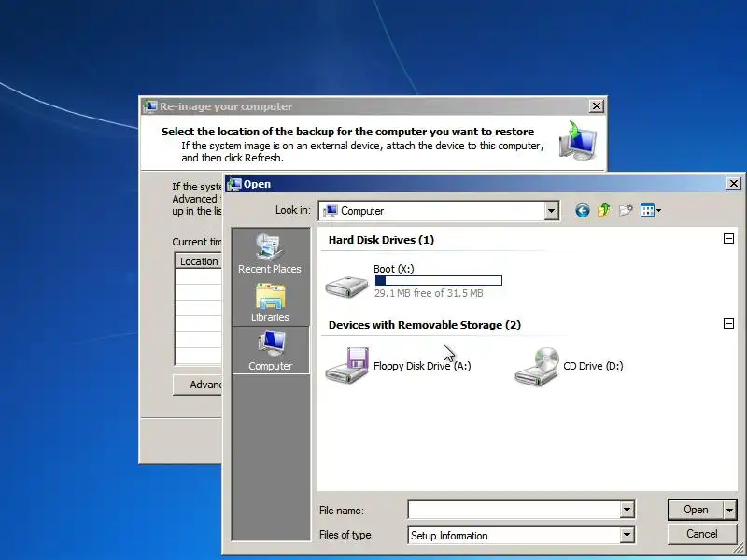Click the Create New Folder icon
The width and height of the screenshot is (747, 560).
[626, 210]
